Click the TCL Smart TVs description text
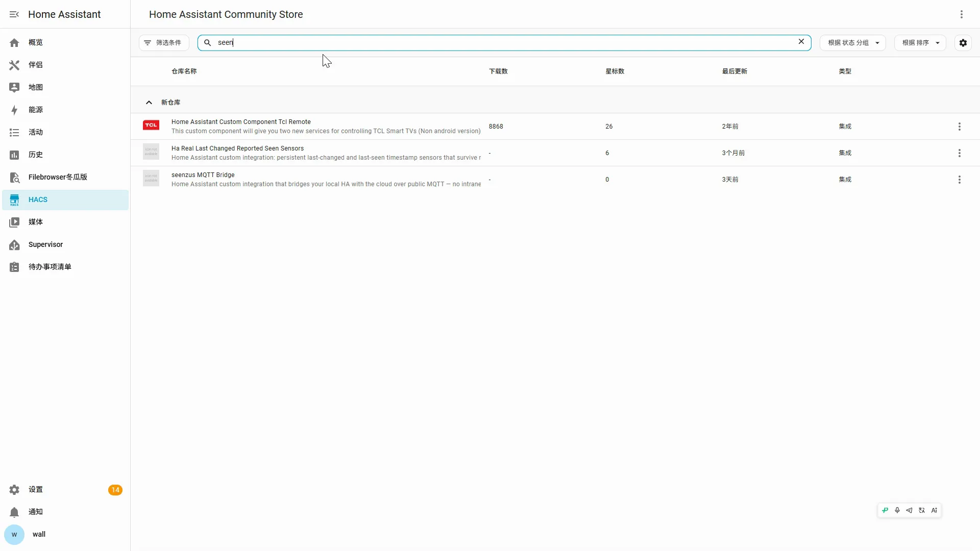Viewport: 980px width, 551px height. tap(326, 131)
